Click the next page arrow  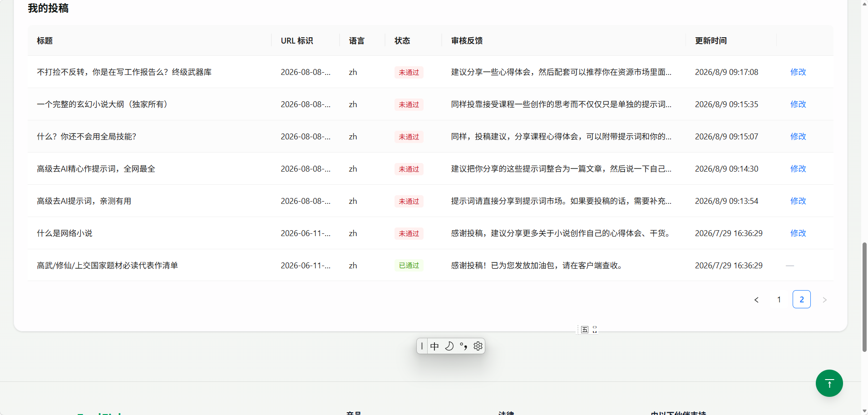(x=824, y=300)
